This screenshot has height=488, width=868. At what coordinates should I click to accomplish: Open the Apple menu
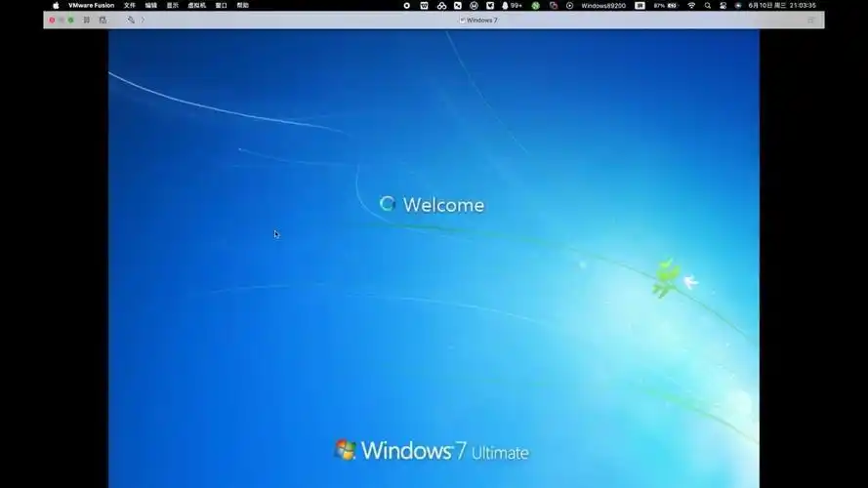(56, 6)
